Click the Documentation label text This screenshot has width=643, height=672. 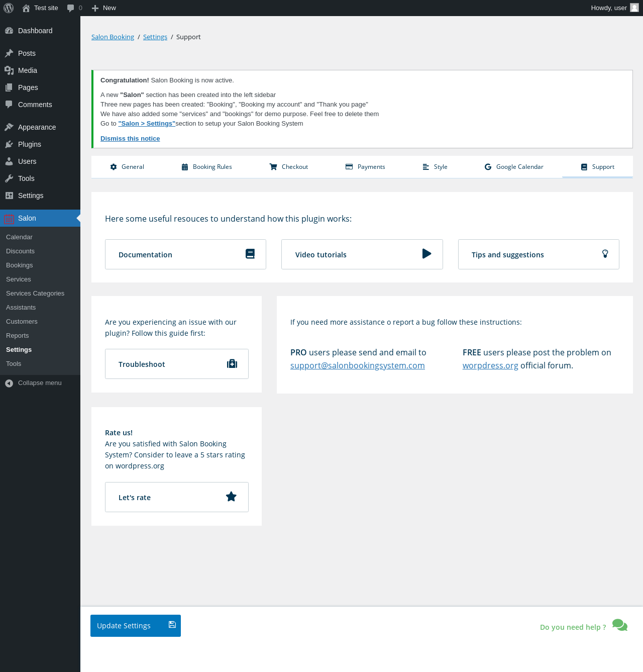coord(145,255)
